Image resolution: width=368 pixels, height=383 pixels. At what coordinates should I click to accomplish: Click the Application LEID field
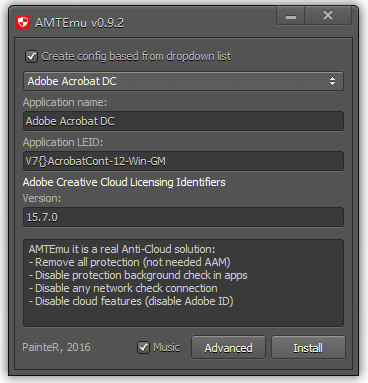[x=183, y=161]
